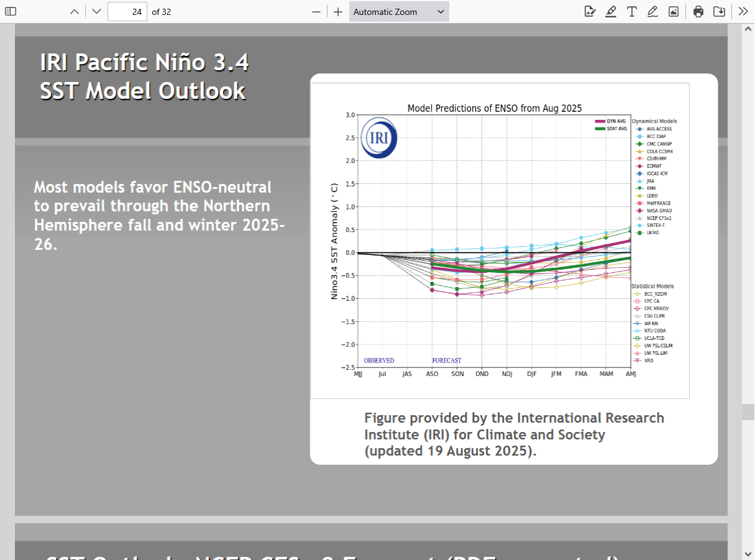The width and height of the screenshot is (755, 560).
Task: Click the scrollbar down arrow
Action: (748, 554)
